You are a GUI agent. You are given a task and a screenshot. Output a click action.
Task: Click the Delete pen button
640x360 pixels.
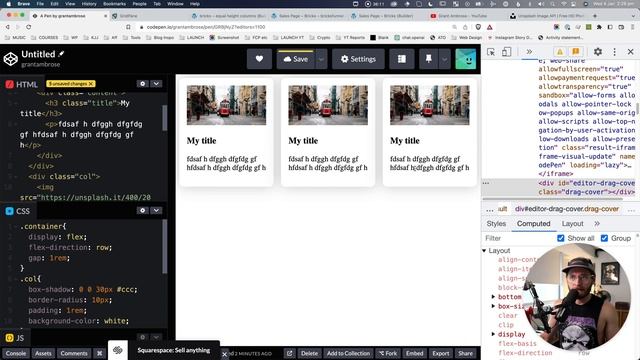click(309, 353)
